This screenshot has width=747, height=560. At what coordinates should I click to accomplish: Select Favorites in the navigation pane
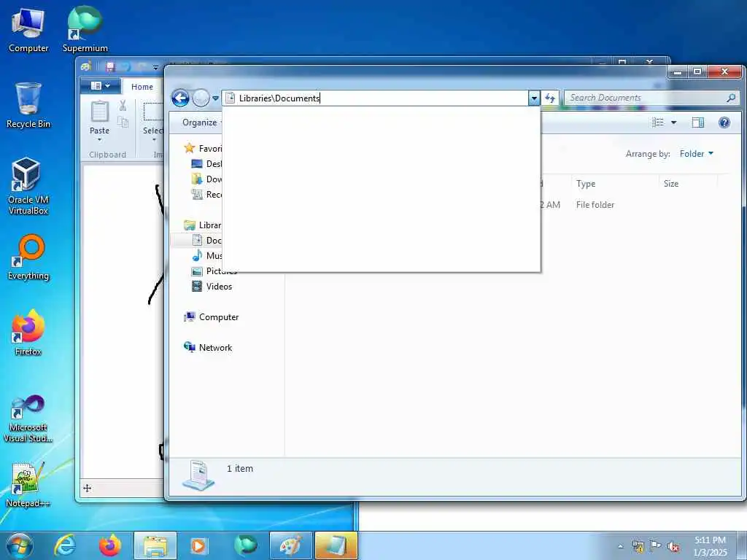(x=204, y=148)
